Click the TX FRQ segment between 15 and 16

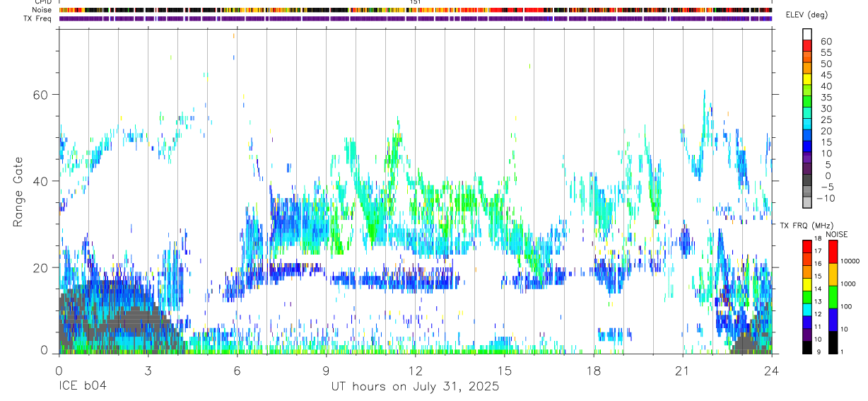point(807,272)
